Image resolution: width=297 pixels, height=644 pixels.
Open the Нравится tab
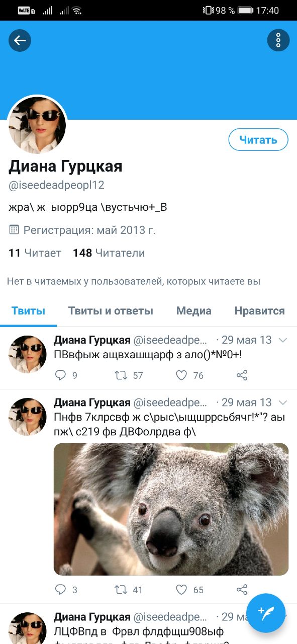coord(259,311)
